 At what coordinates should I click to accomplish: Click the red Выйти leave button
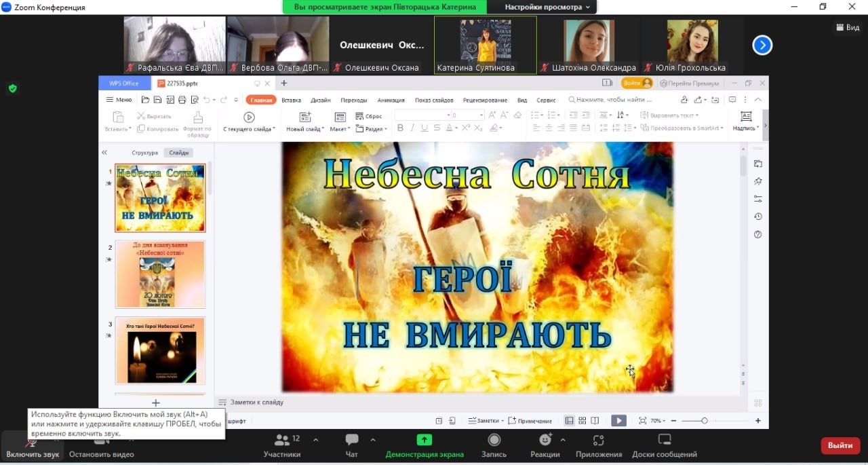click(x=840, y=445)
